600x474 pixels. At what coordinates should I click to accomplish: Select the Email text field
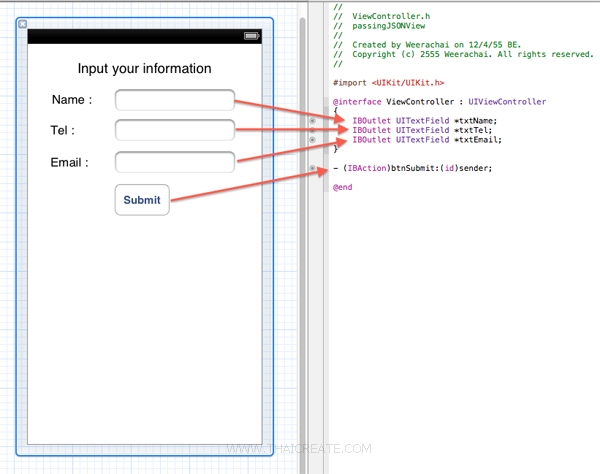(x=175, y=162)
